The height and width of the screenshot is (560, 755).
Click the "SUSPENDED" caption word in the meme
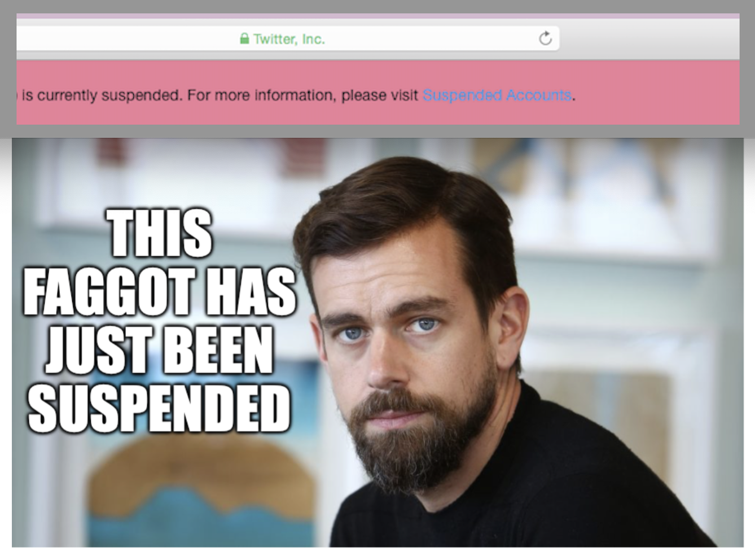[160, 408]
